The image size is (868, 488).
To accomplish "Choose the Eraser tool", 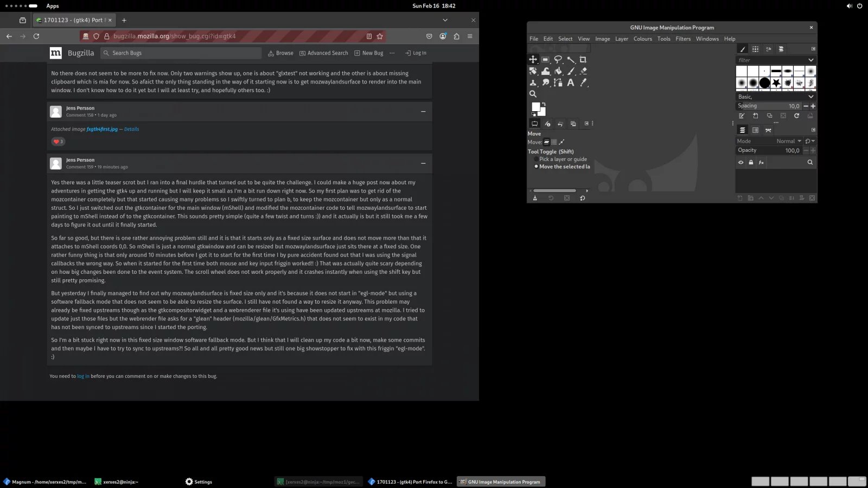I will click(x=583, y=71).
